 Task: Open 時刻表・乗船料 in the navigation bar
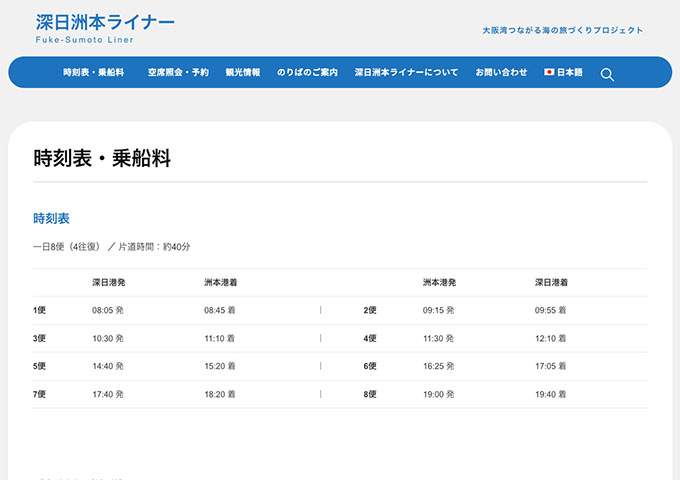coord(94,72)
